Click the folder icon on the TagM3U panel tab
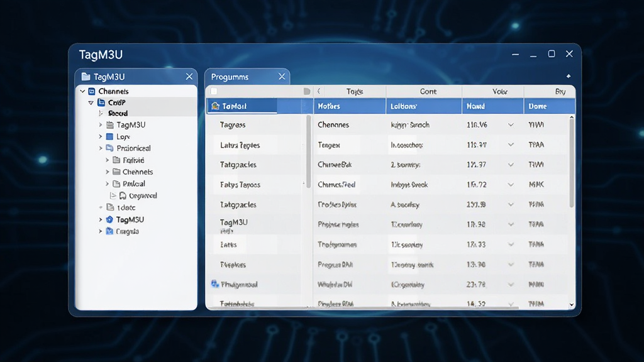The height and width of the screenshot is (362, 644). point(86,77)
